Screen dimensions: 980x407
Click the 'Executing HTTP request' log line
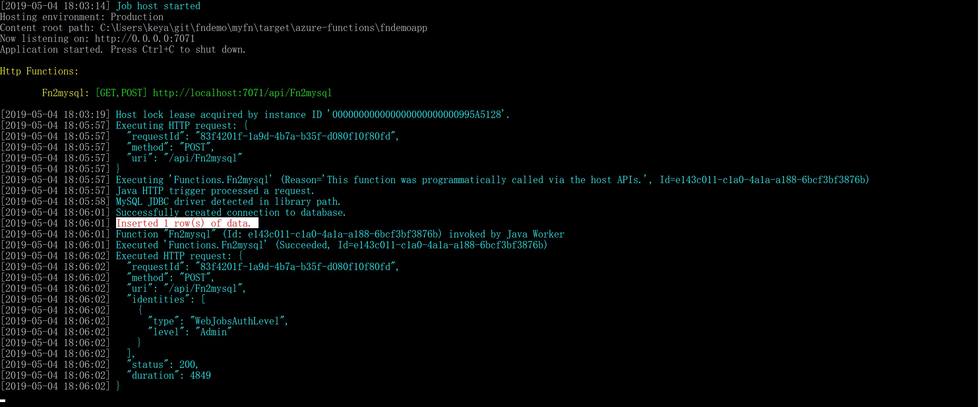pos(124,126)
